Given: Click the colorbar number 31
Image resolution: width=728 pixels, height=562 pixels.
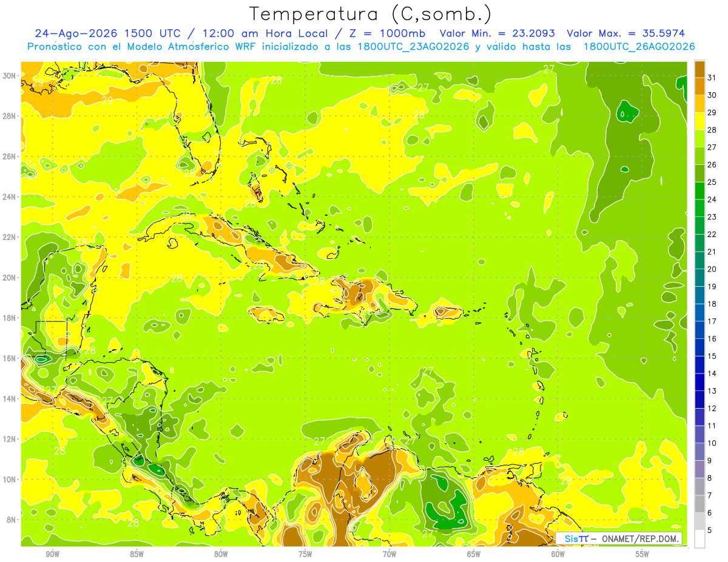Looking at the screenshot, I should point(712,78).
